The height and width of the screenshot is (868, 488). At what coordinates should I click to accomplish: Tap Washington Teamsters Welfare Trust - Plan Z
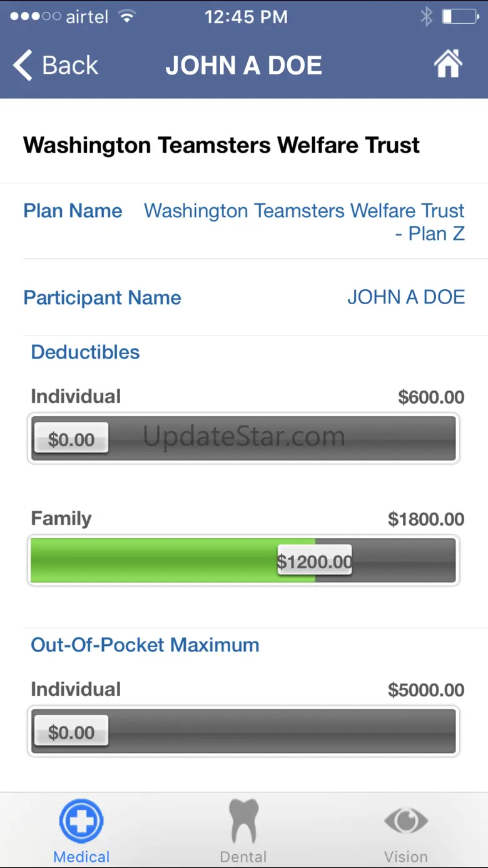(305, 222)
